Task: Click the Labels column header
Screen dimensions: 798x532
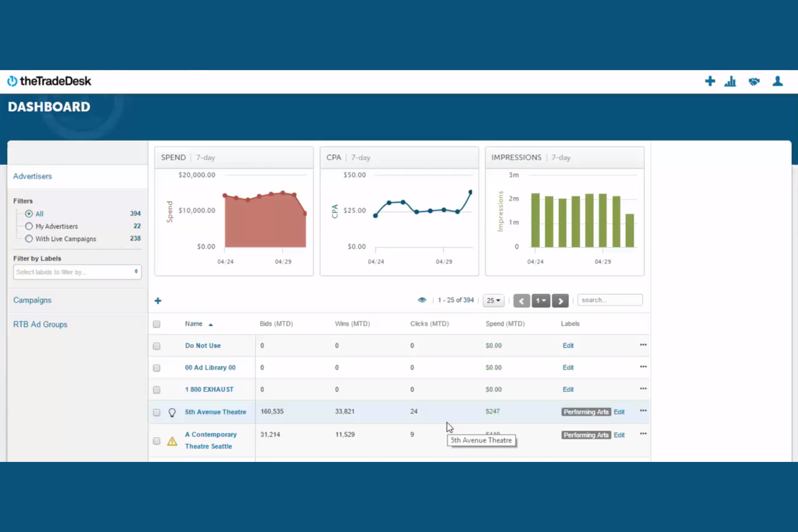Action: (570, 324)
